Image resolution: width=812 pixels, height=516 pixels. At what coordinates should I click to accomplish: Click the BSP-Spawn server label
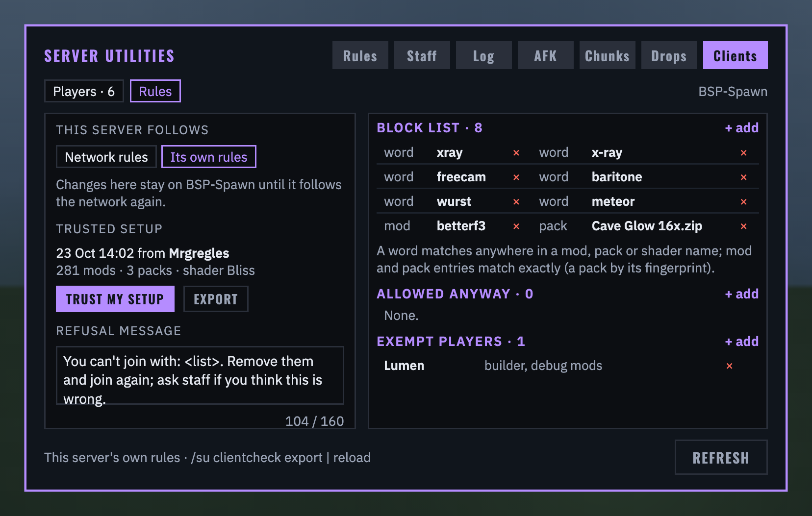[x=733, y=92]
